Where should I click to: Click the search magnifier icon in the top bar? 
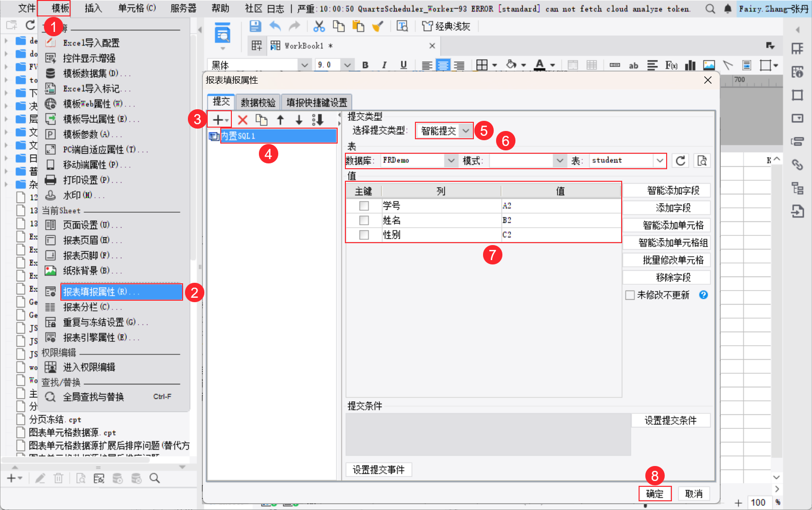coord(710,9)
